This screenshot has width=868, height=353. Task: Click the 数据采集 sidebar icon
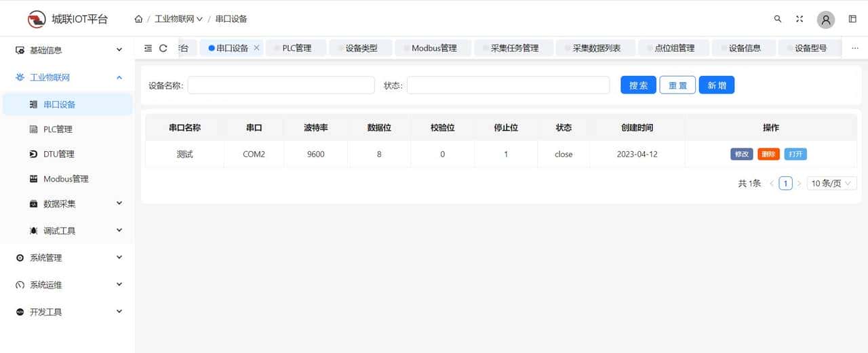tap(33, 204)
